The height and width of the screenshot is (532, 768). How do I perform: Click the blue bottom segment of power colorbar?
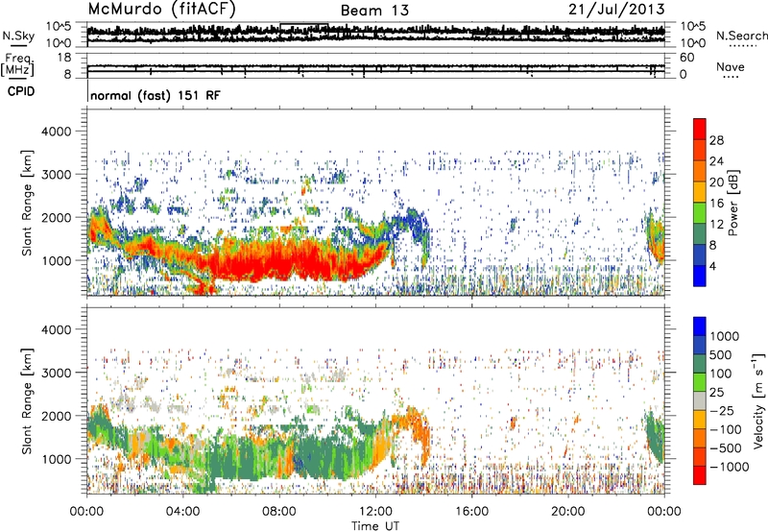point(700,276)
